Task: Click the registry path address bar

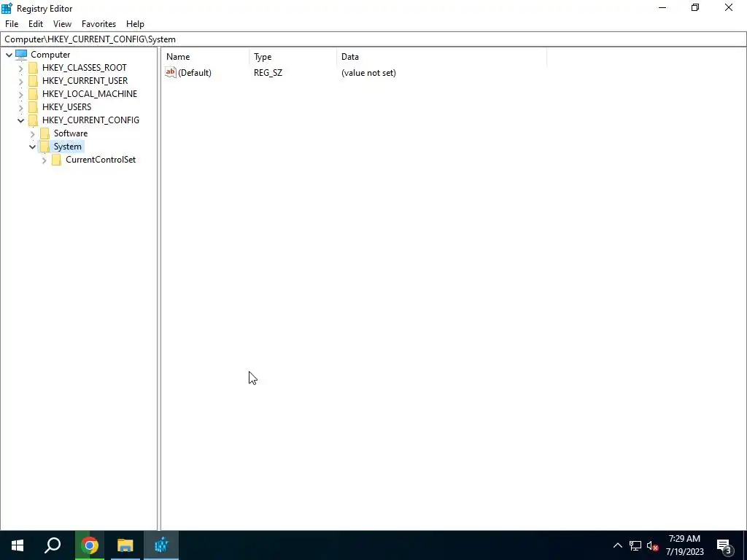Action: [x=373, y=39]
